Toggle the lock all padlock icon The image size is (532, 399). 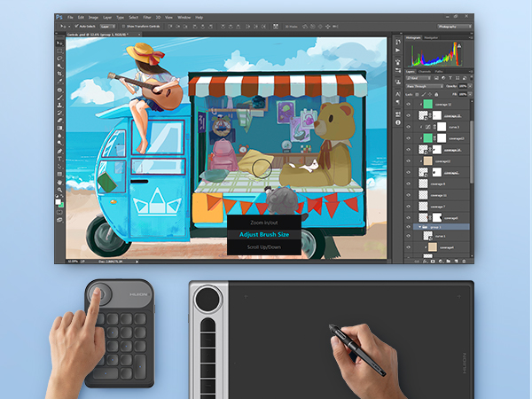click(436, 94)
